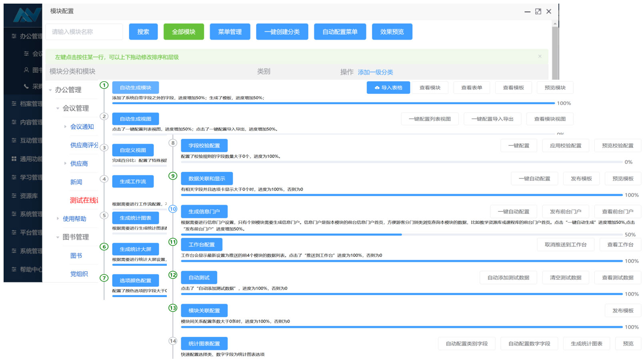The height and width of the screenshot is (362, 644).
Task: Open the 菜单管理 toolbar tab
Action: click(x=230, y=32)
